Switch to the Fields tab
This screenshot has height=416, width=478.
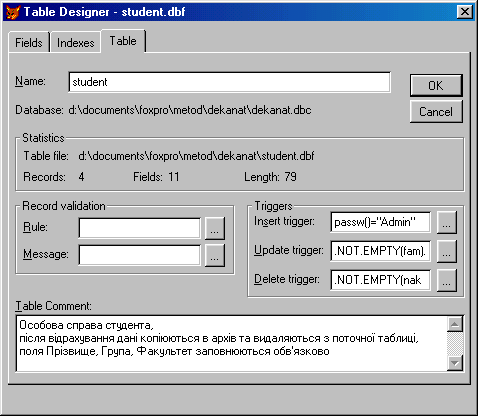pyautogui.click(x=29, y=43)
